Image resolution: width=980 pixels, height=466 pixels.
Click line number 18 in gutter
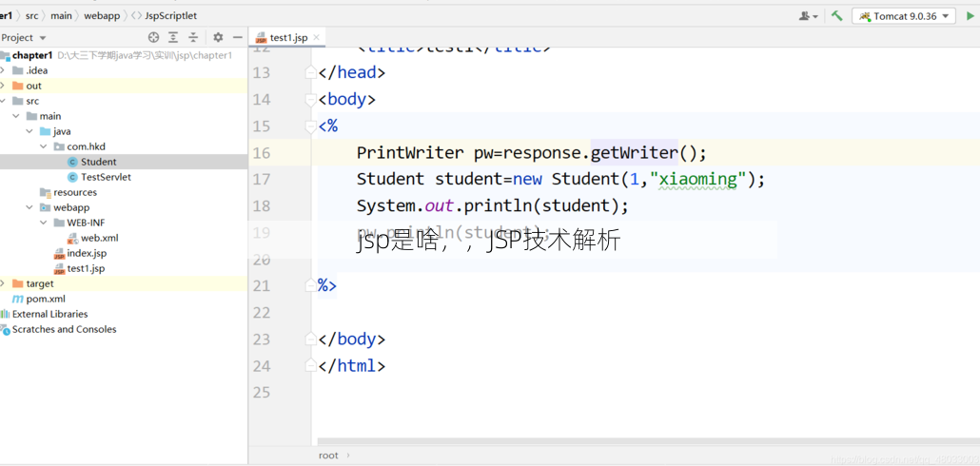tap(262, 206)
